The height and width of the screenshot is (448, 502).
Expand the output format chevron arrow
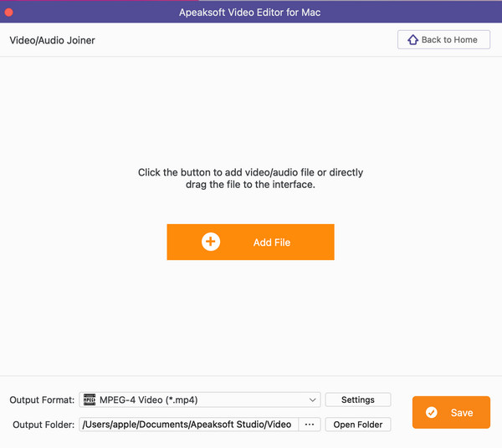[312, 400]
